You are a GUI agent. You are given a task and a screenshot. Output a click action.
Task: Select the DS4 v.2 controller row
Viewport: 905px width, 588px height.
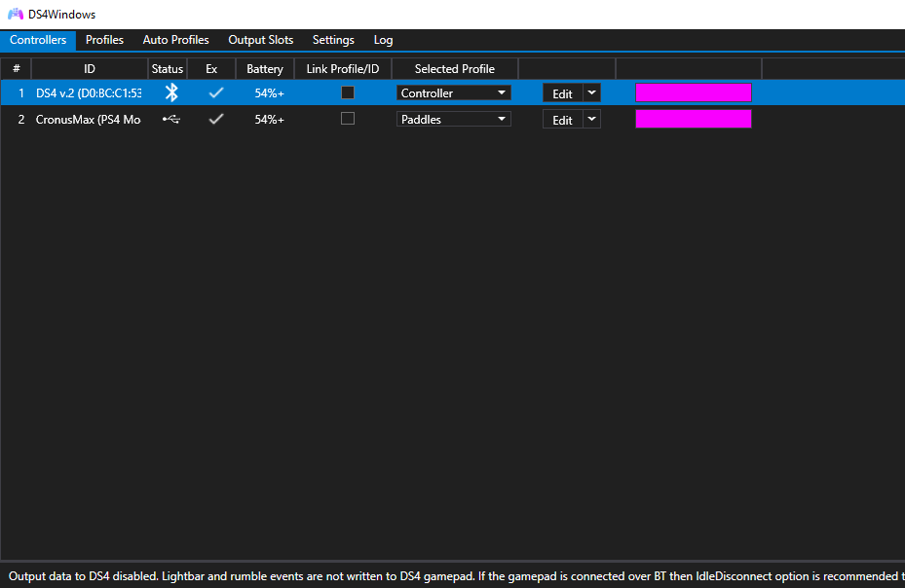pos(89,92)
